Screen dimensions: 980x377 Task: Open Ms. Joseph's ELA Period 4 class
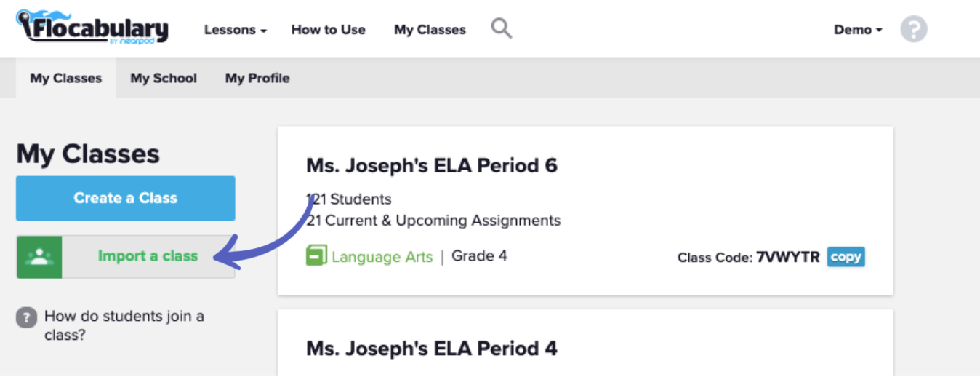coord(432,349)
